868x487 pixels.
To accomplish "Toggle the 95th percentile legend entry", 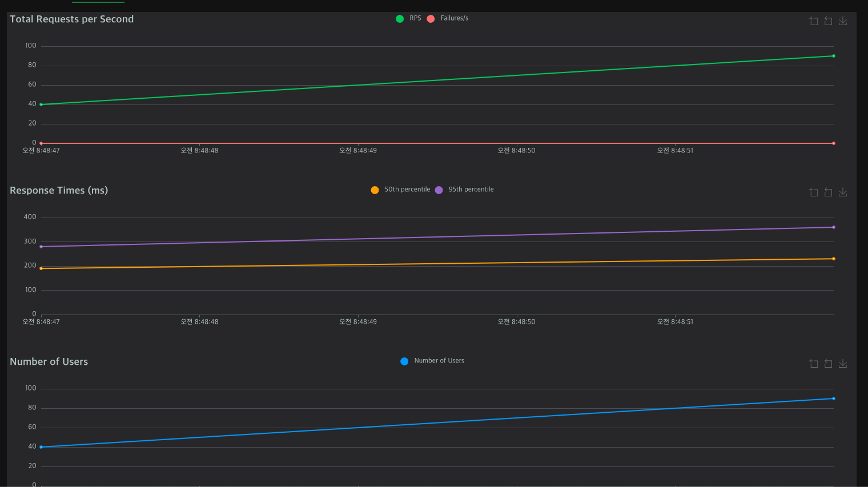I will click(464, 190).
